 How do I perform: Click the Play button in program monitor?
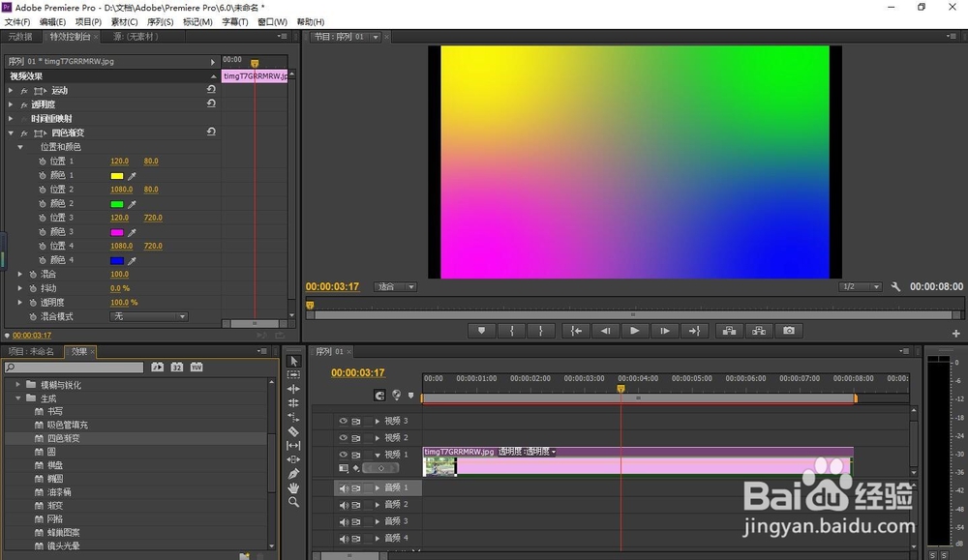point(634,331)
